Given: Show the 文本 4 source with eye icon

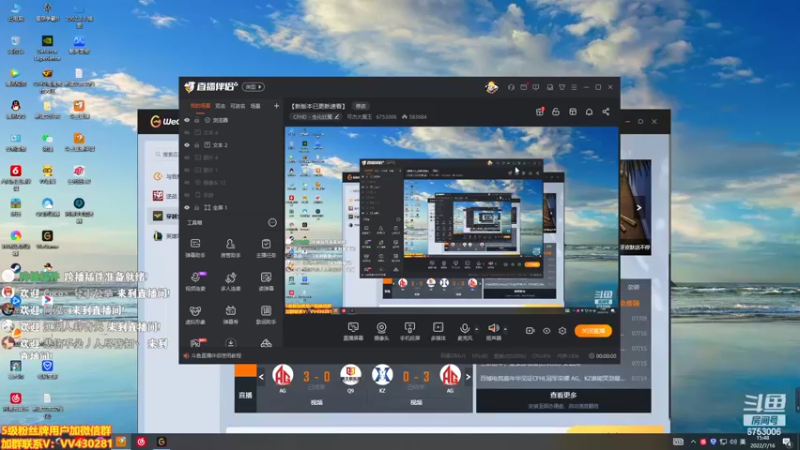Looking at the screenshot, I should (x=187, y=133).
